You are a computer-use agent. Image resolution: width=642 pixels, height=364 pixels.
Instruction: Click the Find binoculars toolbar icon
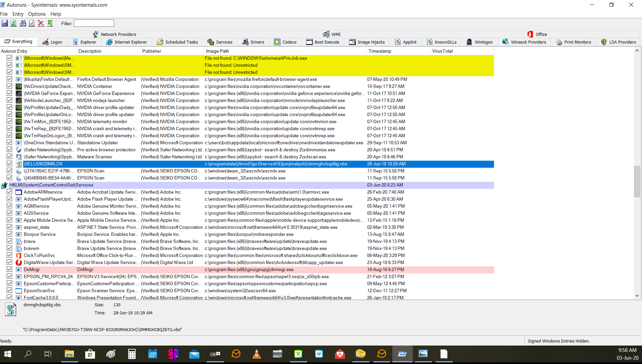tap(23, 23)
